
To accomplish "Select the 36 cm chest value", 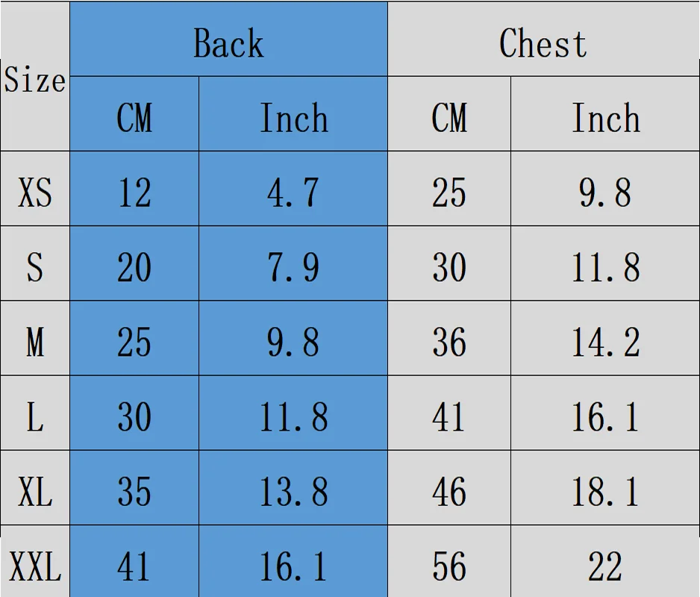I will pyautogui.click(x=449, y=342).
